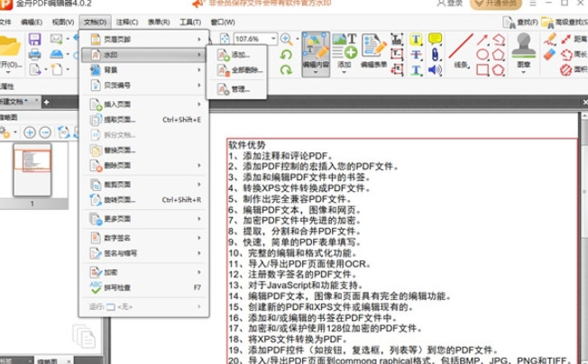Click the printer icon in toolbar
This screenshot has height=364, width=588.
point(34,55)
